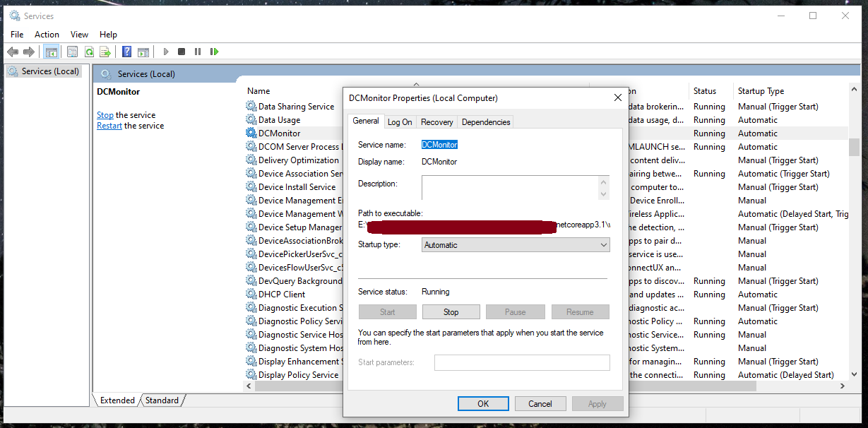Click the Pause Service toolbar icon
This screenshot has width=868, height=428.
point(198,52)
